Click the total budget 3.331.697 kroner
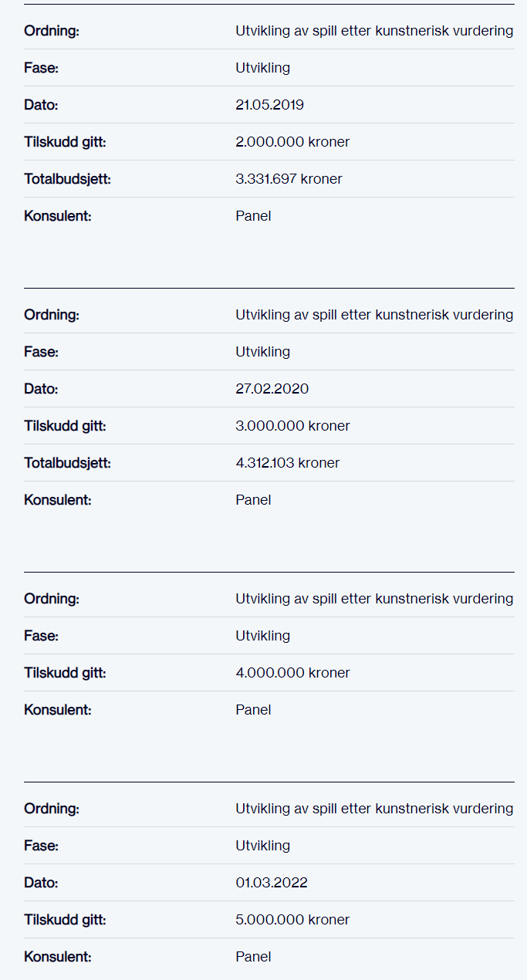This screenshot has width=527, height=980. click(x=289, y=179)
